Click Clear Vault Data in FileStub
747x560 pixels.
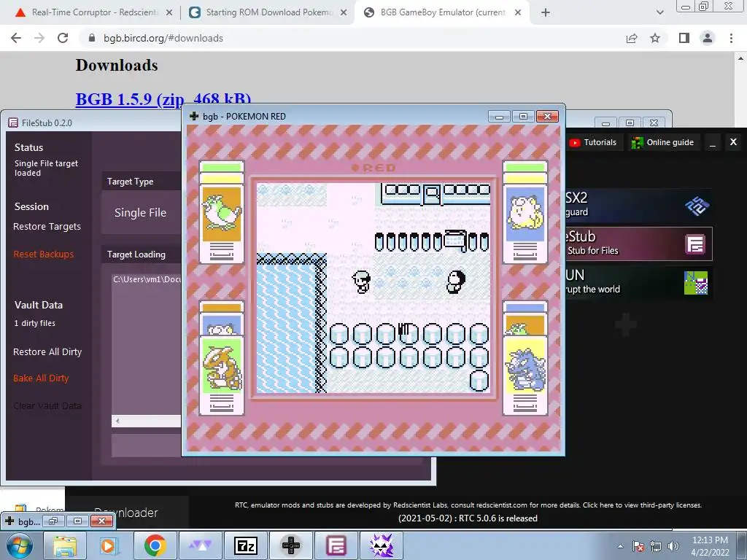pos(47,405)
